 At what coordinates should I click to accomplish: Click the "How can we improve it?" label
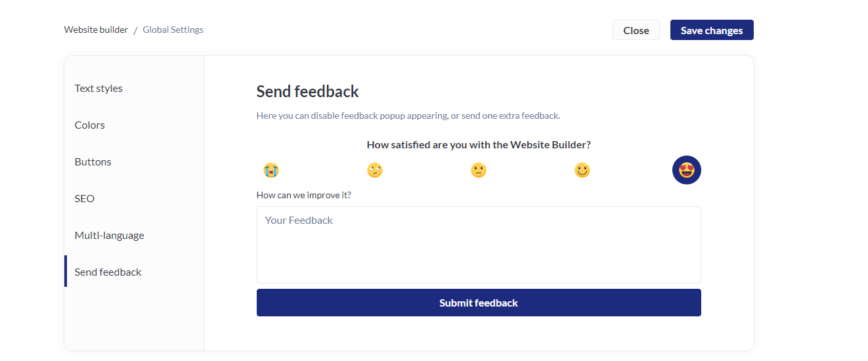tap(304, 195)
